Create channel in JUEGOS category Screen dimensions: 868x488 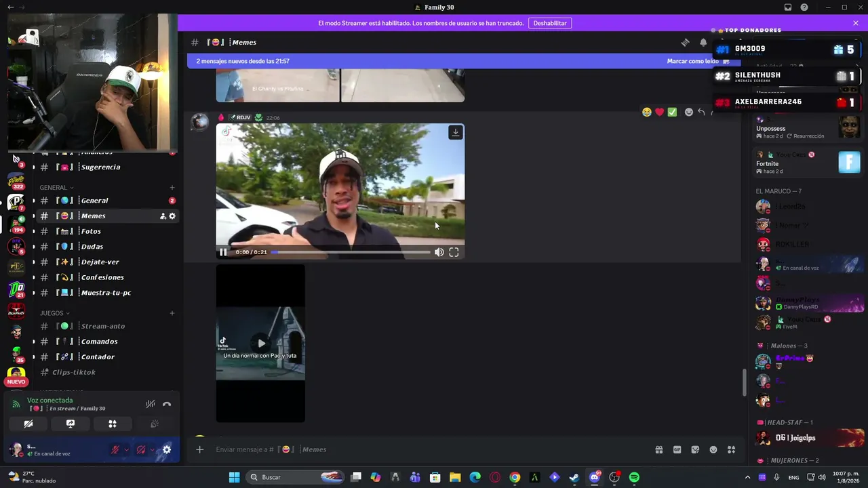[x=172, y=313]
